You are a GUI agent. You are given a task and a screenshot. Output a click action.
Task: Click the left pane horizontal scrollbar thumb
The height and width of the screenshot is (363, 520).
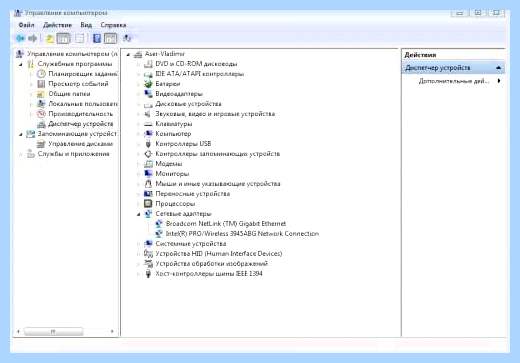53,332
